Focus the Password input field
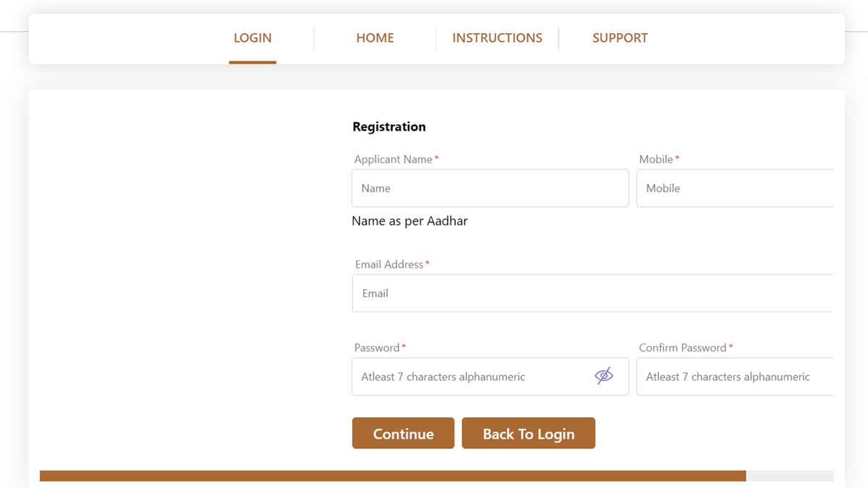The height and width of the screenshot is (488, 868). [x=490, y=377]
